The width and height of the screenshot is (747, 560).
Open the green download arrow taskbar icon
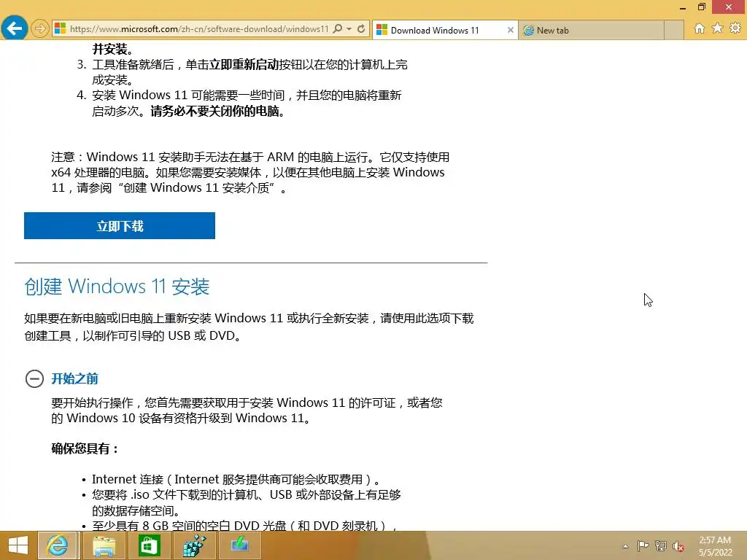coord(239,545)
